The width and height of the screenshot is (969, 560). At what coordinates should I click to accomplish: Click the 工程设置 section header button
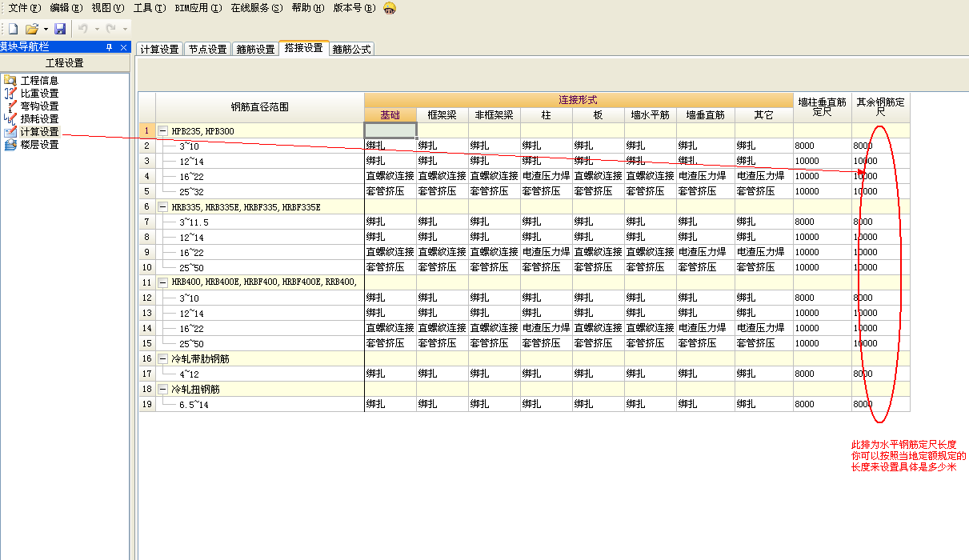pyautogui.click(x=64, y=63)
